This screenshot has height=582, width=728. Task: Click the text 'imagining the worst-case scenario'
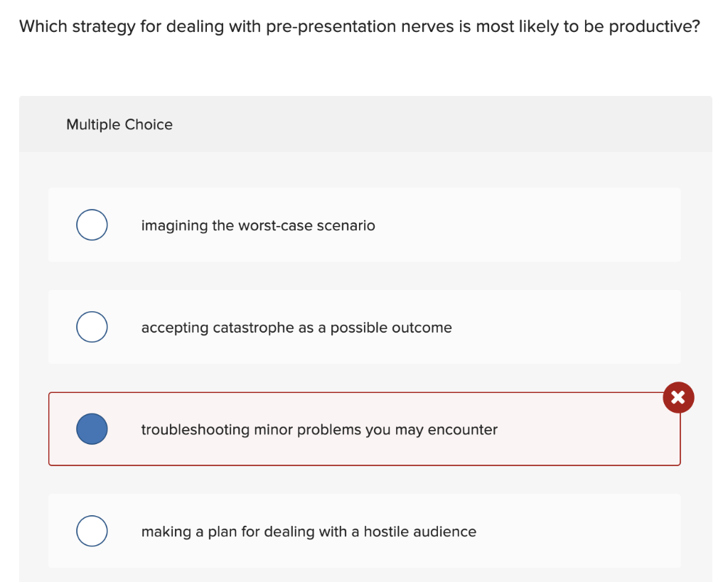coord(259,225)
